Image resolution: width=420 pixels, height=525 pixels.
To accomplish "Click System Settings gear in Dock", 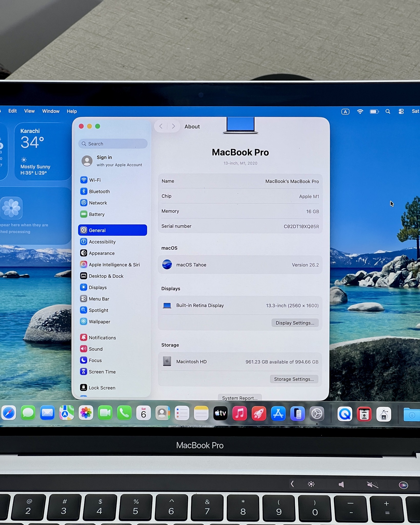I will (317, 414).
